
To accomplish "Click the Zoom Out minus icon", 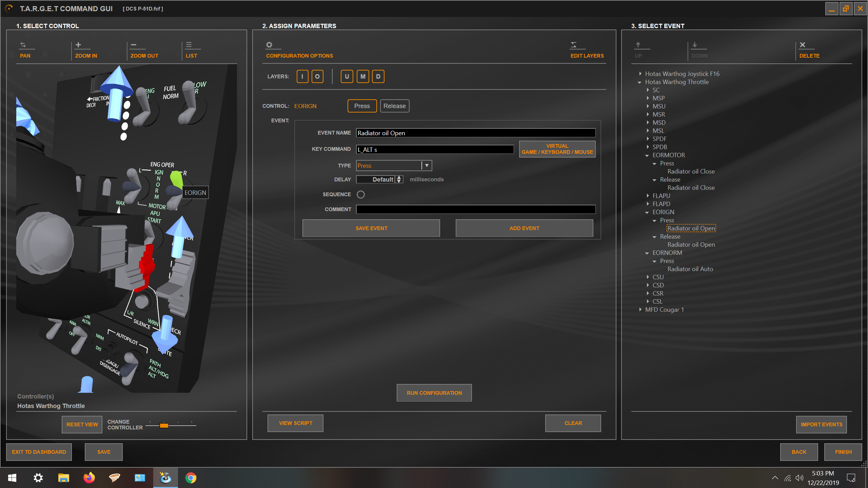I will tap(134, 45).
